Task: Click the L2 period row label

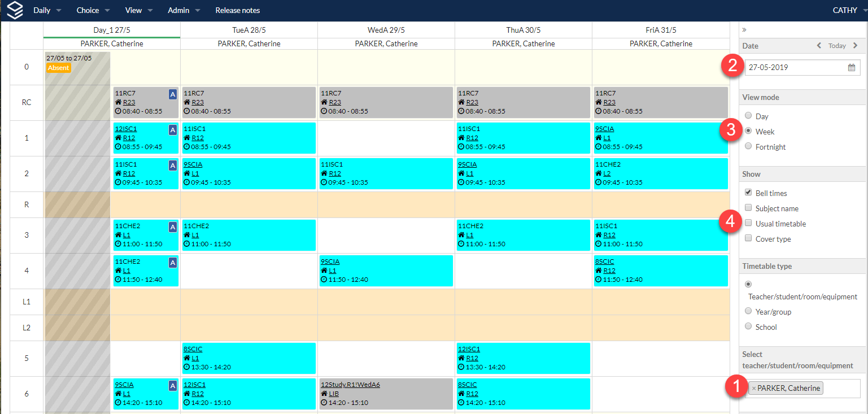Action: point(27,328)
